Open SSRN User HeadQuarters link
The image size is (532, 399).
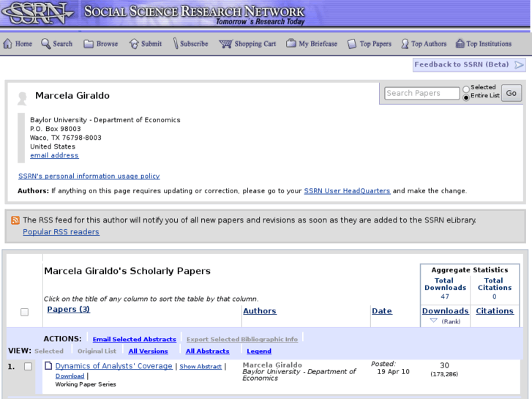click(347, 191)
